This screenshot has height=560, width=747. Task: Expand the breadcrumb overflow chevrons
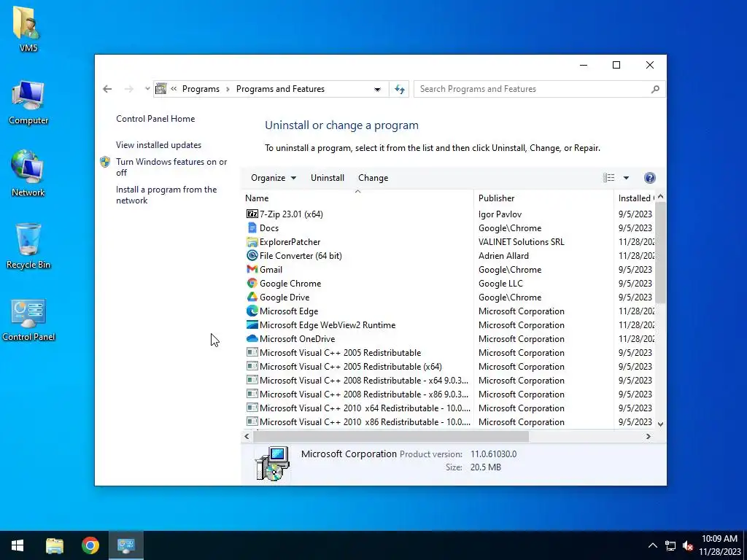(x=174, y=89)
